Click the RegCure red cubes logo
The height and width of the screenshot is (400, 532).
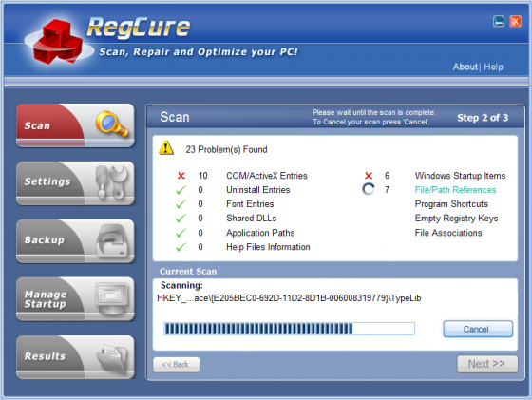coord(58,42)
